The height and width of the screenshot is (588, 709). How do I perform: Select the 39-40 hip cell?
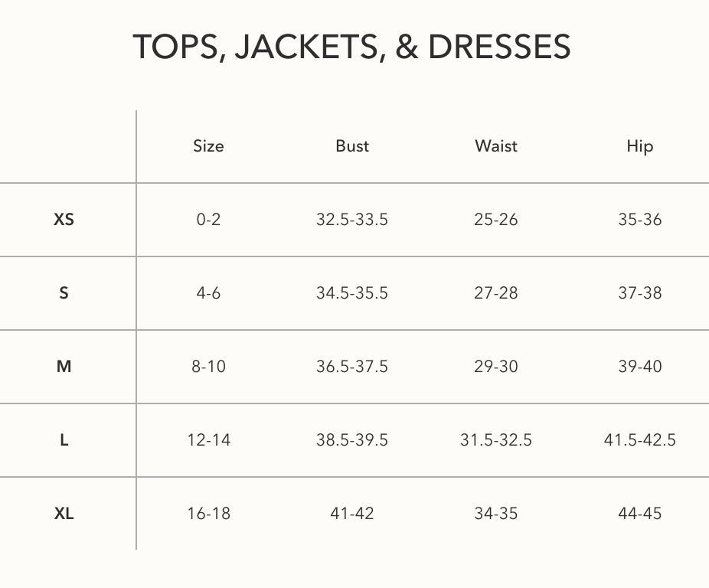[640, 367]
